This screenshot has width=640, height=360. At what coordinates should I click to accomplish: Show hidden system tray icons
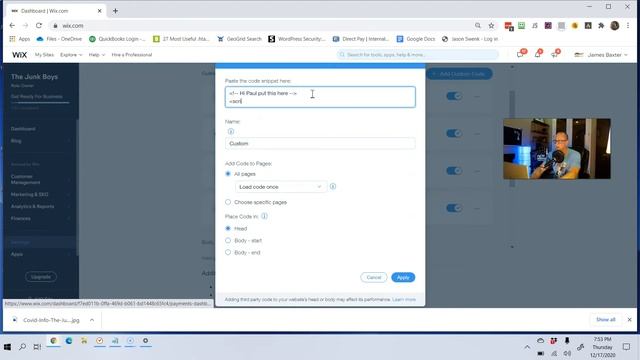pyautogui.click(x=527, y=347)
